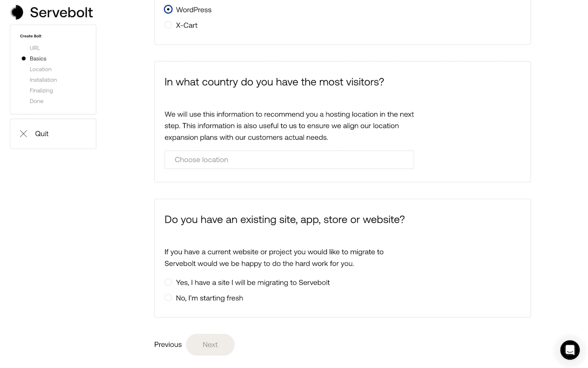Click the Basics step bullet dot
588x368 pixels.
[24, 58]
